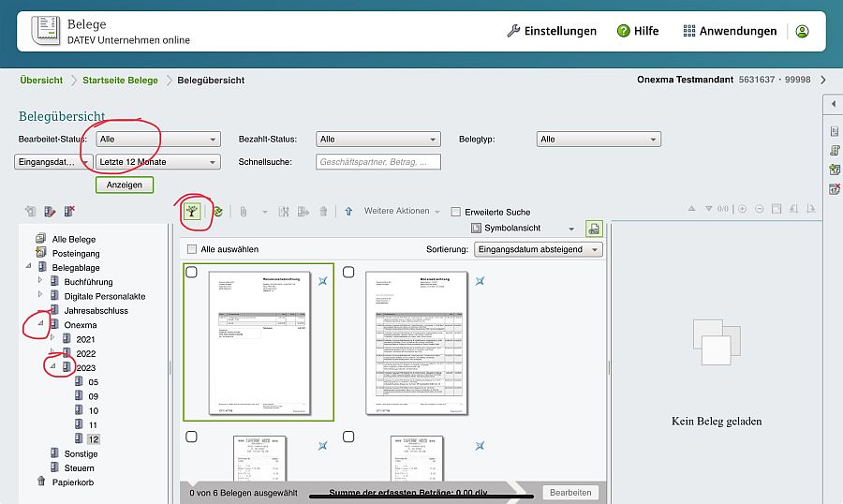Image resolution: width=843 pixels, height=504 pixels.
Task: Open the Belegtyp dropdown
Action: coord(599,140)
